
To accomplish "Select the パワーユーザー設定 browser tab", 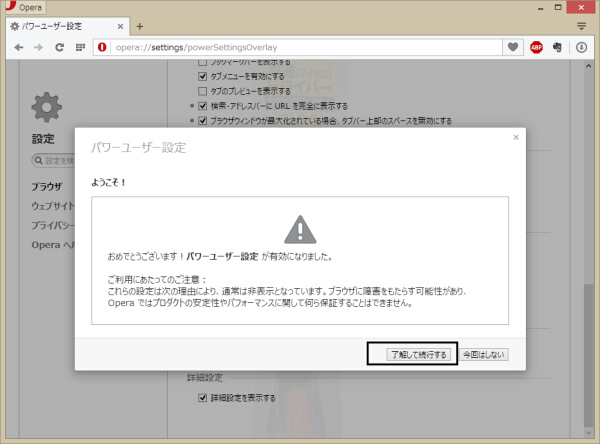I will [67, 26].
